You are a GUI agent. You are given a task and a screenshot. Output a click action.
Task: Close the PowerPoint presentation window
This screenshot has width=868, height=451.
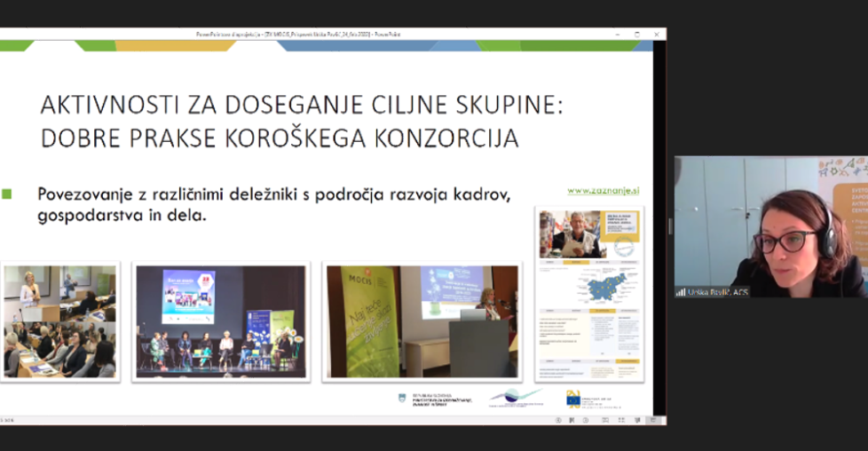point(657,35)
